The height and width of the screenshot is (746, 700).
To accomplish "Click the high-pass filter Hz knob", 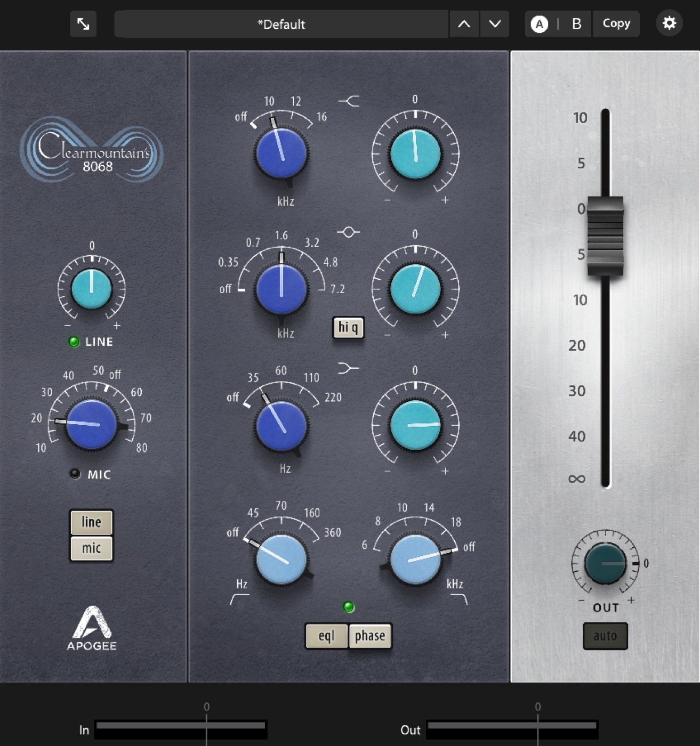I will click(281, 559).
